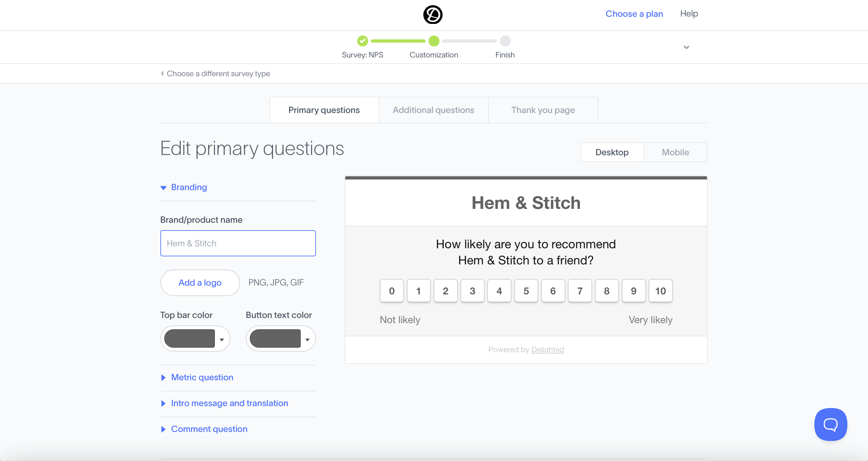Click the Brand/product name input field
Image resolution: width=868 pixels, height=461 pixels.
click(x=238, y=243)
